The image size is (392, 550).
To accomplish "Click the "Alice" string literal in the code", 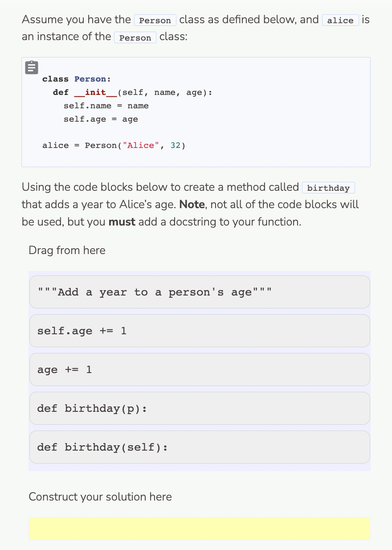I will (141, 145).
